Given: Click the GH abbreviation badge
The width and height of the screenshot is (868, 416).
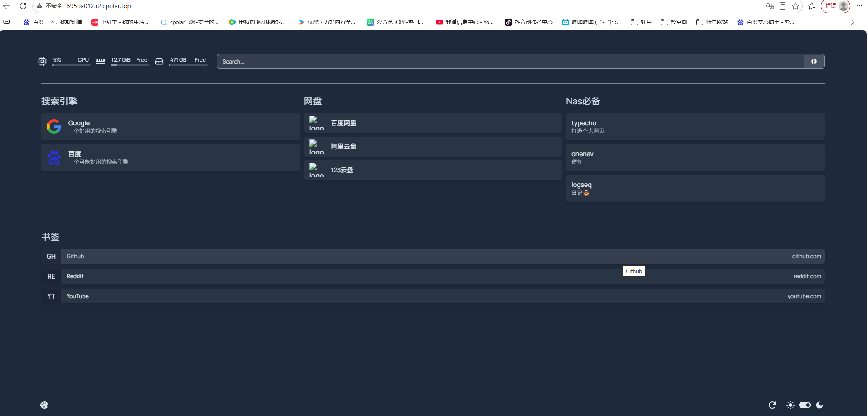Looking at the screenshot, I should 51,256.
